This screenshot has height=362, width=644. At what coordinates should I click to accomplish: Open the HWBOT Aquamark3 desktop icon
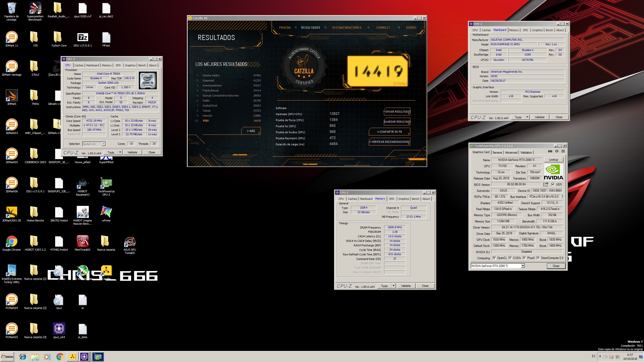tap(83, 187)
